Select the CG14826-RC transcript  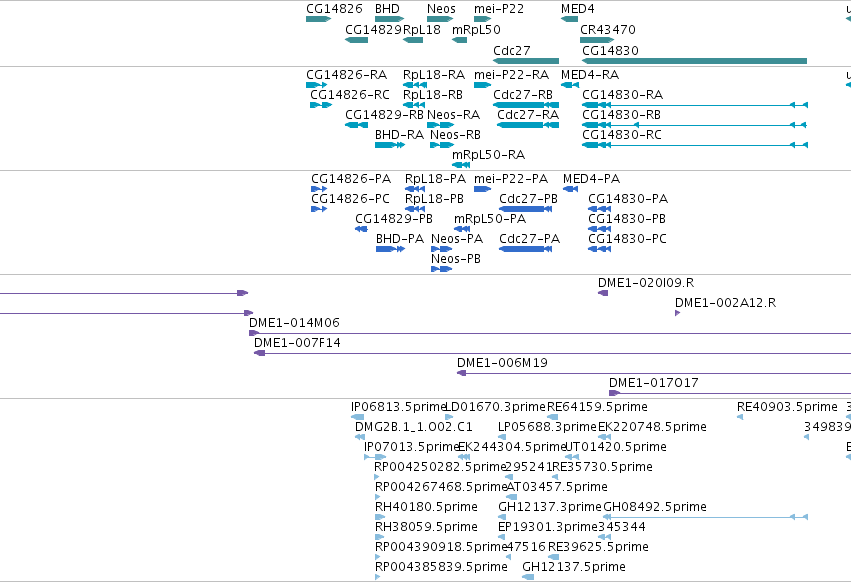tap(321, 105)
